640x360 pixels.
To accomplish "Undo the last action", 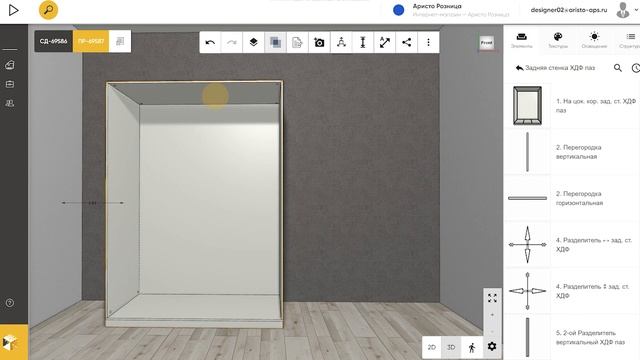I will pyautogui.click(x=210, y=42).
